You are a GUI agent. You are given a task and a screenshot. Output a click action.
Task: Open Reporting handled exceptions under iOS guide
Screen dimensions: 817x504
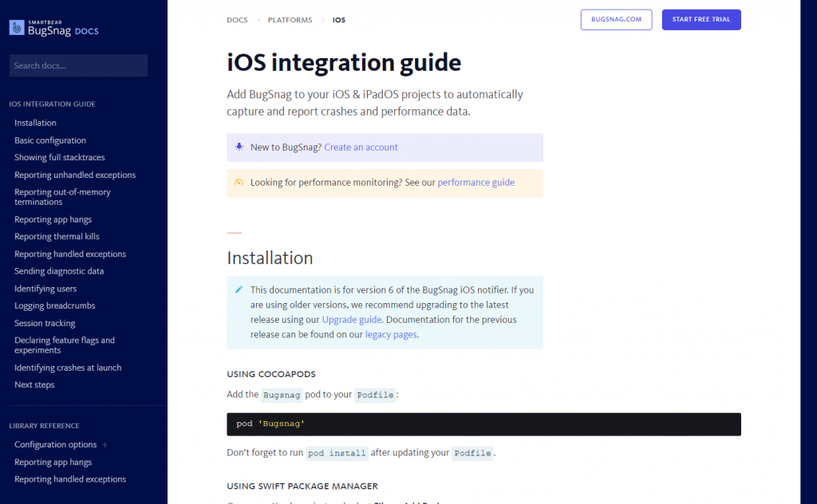[70, 254]
